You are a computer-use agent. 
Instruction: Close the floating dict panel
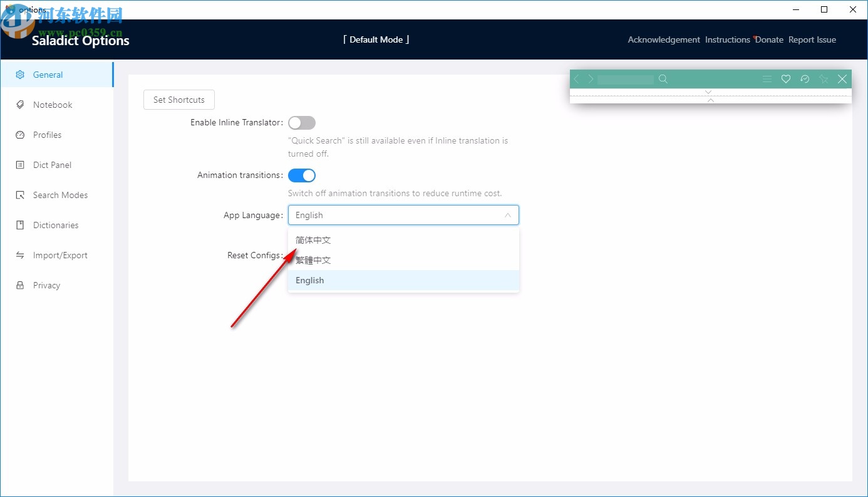coord(842,79)
